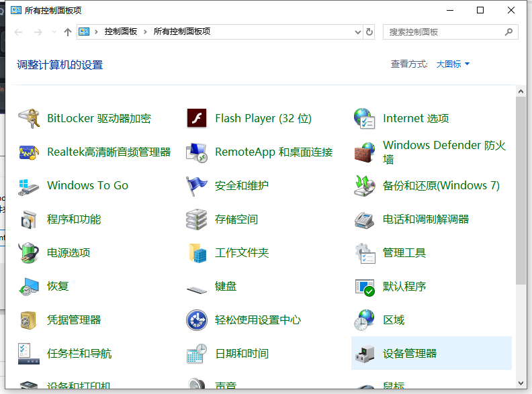Expand the 大图标 view mode dropdown
The height and width of the screenshot is (394, 532).
coord(453,64)
